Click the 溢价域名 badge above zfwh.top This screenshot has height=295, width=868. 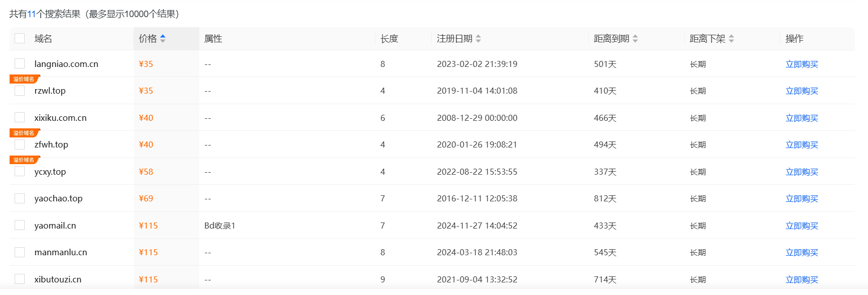click(x=24, y=133)
